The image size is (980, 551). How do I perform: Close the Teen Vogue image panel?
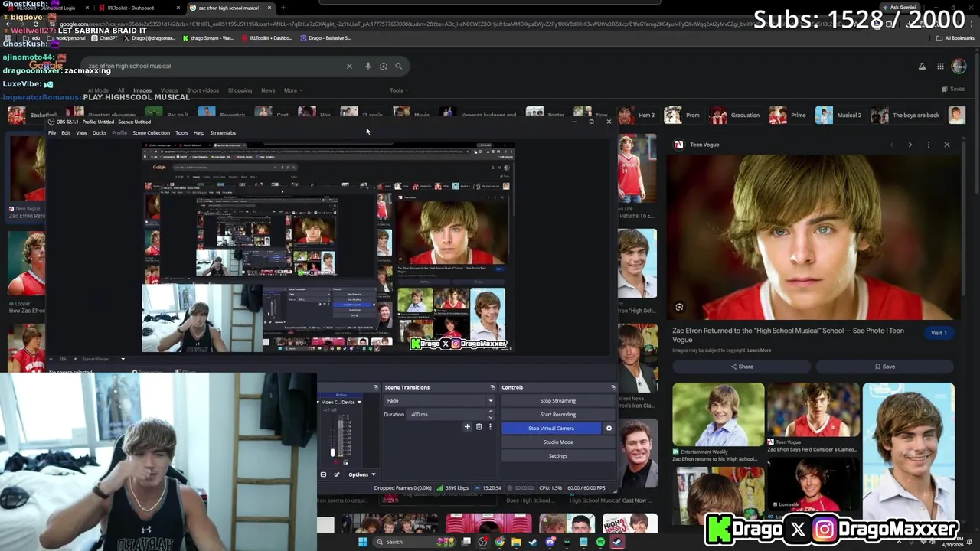[x=947, y=145]
